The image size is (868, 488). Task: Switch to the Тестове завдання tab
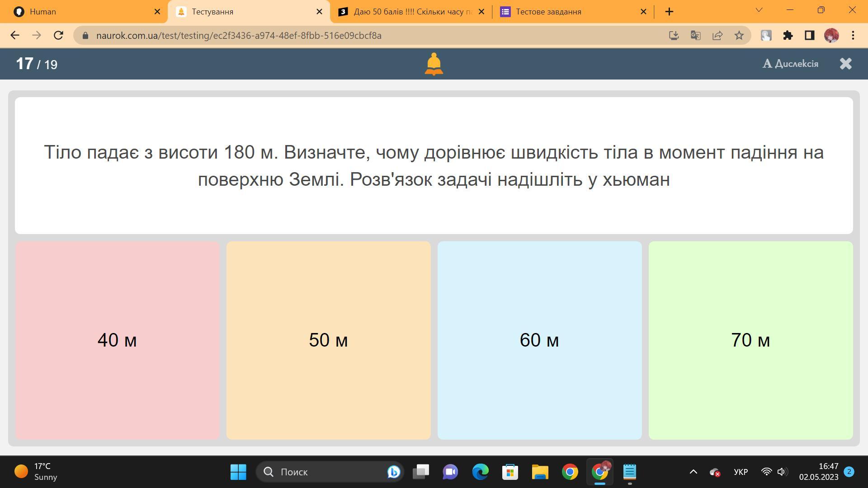pyautogui.click(x=570, y=12)
